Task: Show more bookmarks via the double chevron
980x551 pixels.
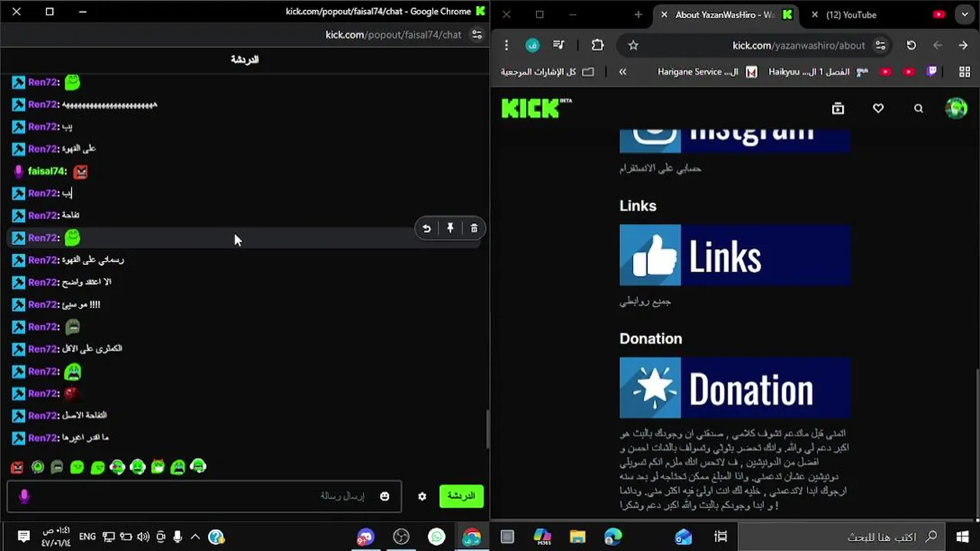Action: 622,71
